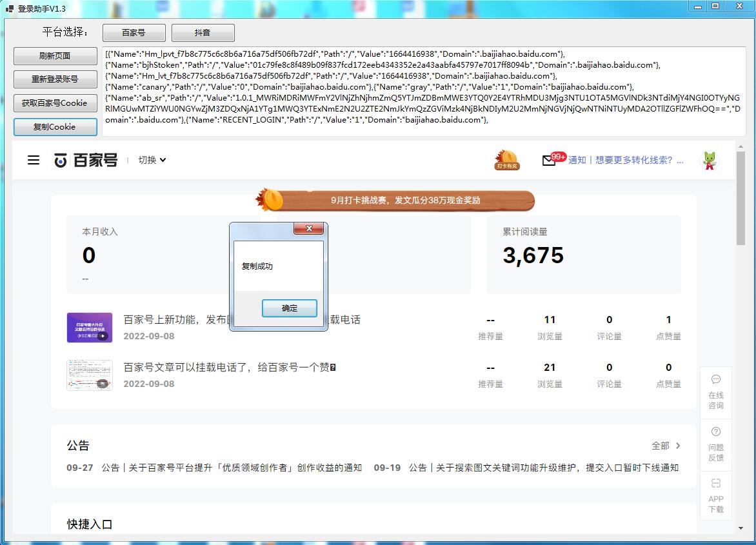Click the 刷新页面 button

(55, 56)
